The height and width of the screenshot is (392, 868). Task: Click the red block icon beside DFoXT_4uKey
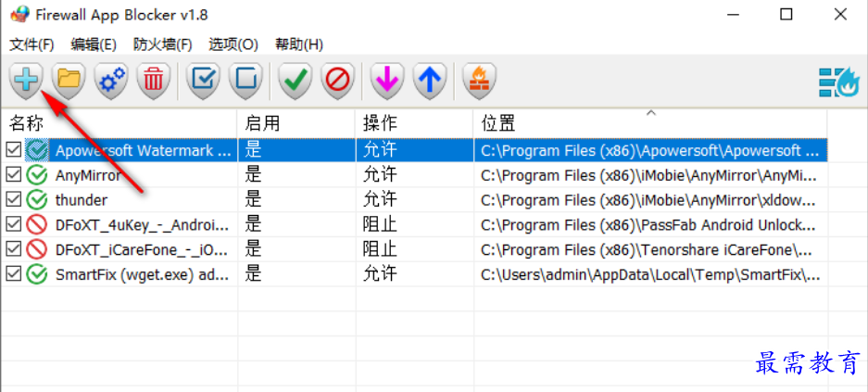(x=36, y=225)
